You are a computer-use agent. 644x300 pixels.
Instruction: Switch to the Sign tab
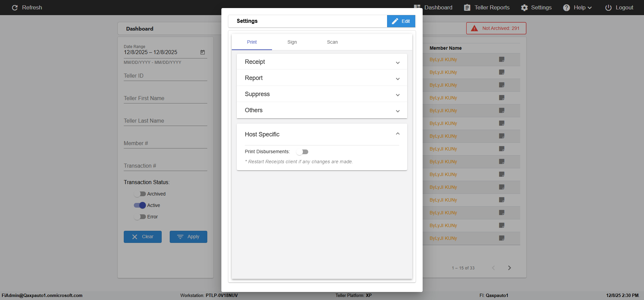pos(292,42)
